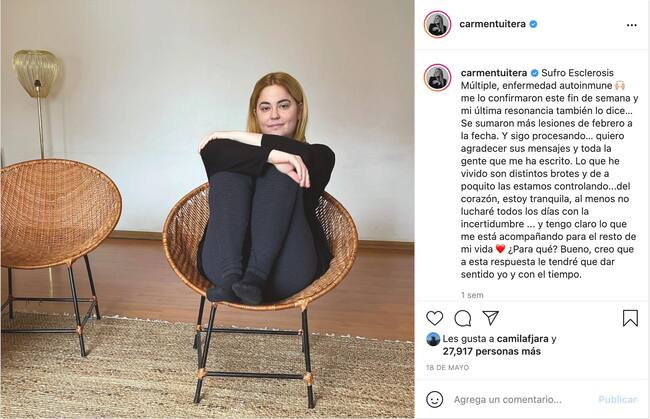Click the small liker avatar near 'Les gusta'
The width and height of the screenshot is (650, 419).
[433, 339]
